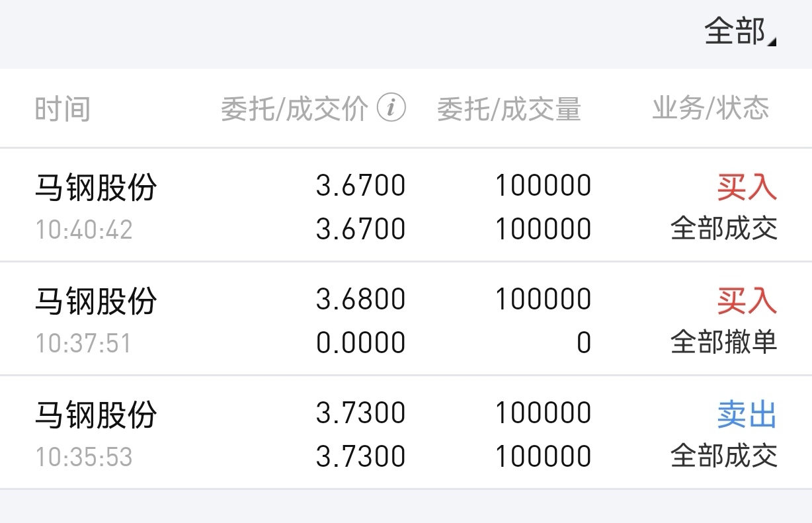812x523 pixels.
Task: Tap 全部成交 status of 10:40:42 order
Action: (724, 229)
